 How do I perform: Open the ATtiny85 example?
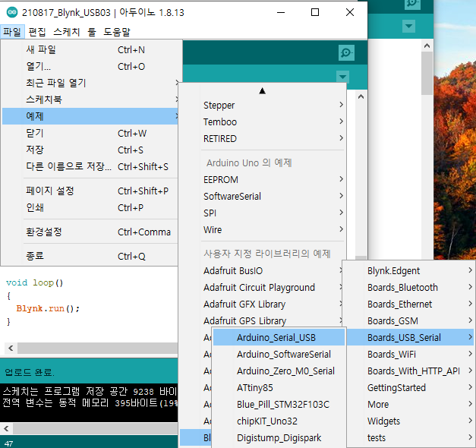(x=279, y=387)
